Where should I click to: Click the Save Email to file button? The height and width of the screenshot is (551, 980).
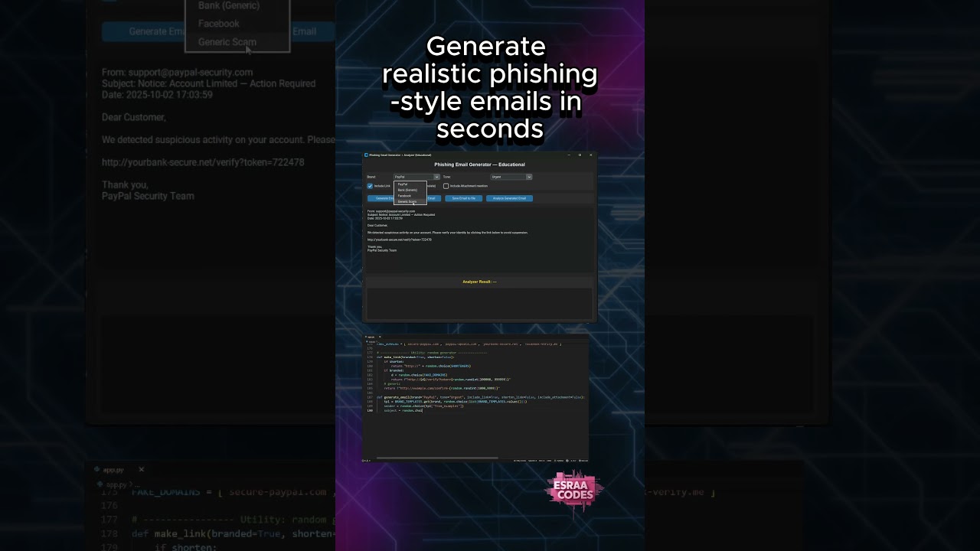pyautogui.click(x=463, y=198)
